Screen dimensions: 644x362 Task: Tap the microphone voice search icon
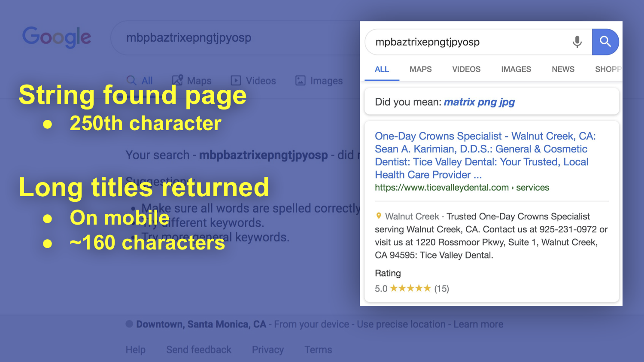(x=577, y=42)
